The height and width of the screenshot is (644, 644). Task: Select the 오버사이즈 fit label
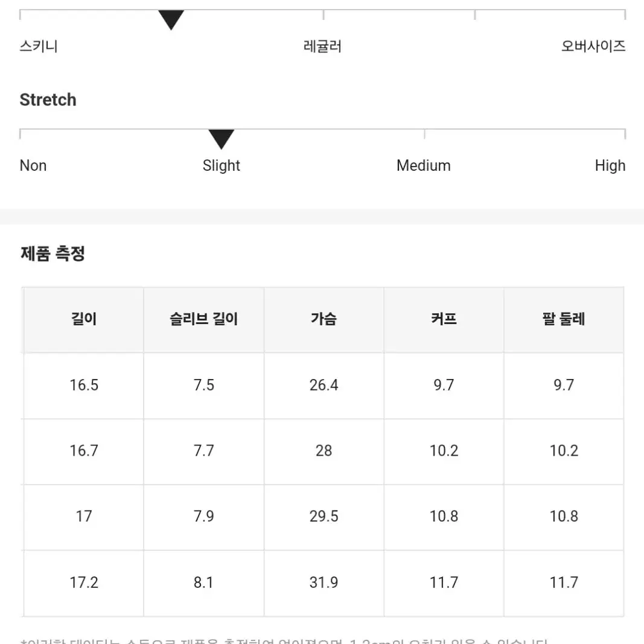click(593, 46)
